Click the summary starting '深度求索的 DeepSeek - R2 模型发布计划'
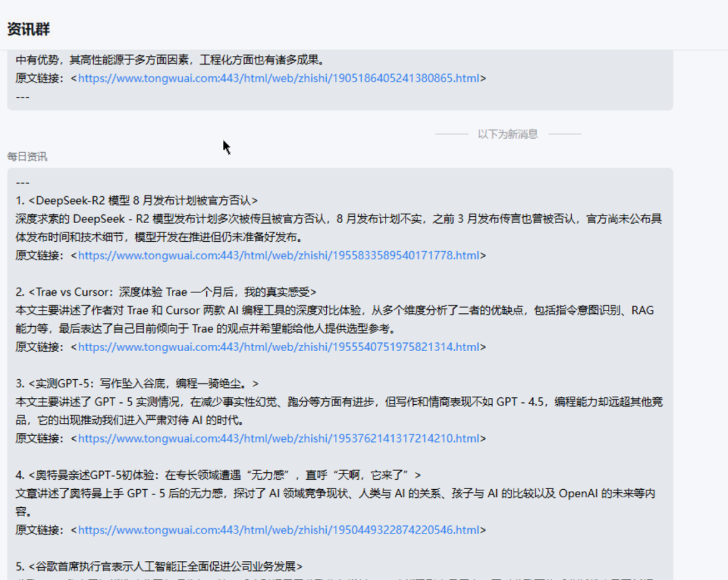 pos(339,228)
